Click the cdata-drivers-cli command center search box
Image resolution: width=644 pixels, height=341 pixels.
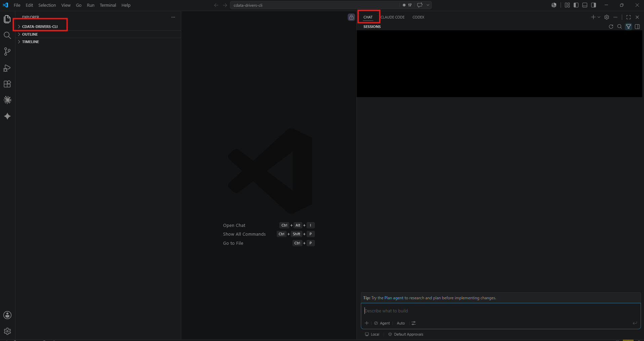click(315, 5)
